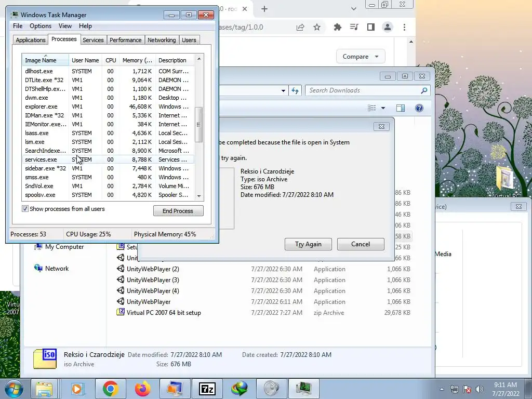The width and height of the screenshot is (532, 399).
Task: Switch to Chrome in the taskbar
Action: [110, 389]
